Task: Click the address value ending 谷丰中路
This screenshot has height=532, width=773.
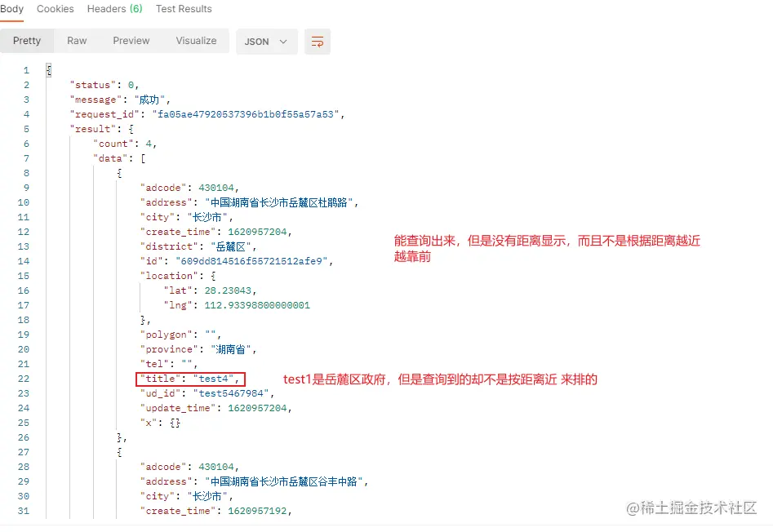Action: 283,481
